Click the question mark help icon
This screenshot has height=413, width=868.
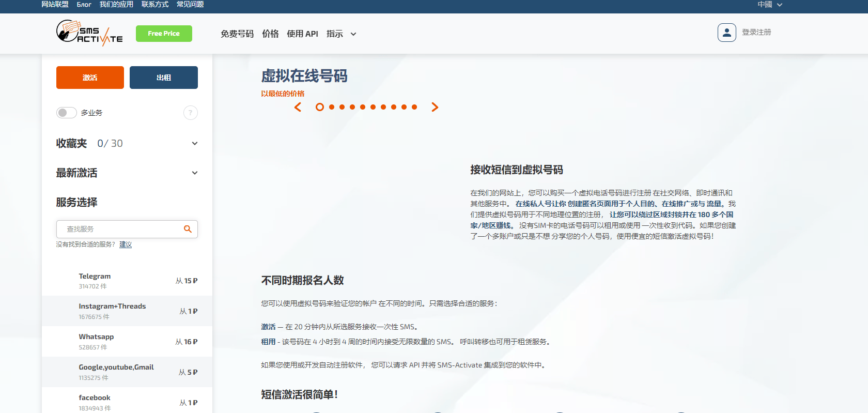click(190, 113)
